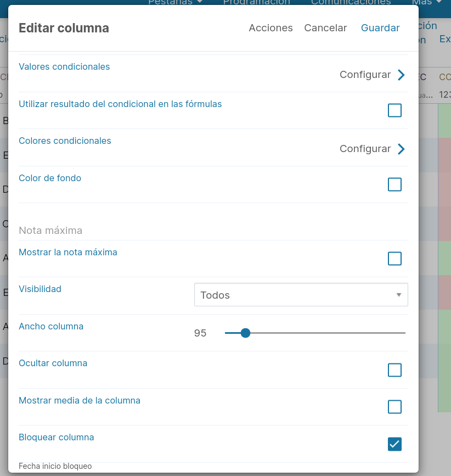Open Configurar for Valores condicionales
This screenshot has height=476, width=451.
coord(365,75)
